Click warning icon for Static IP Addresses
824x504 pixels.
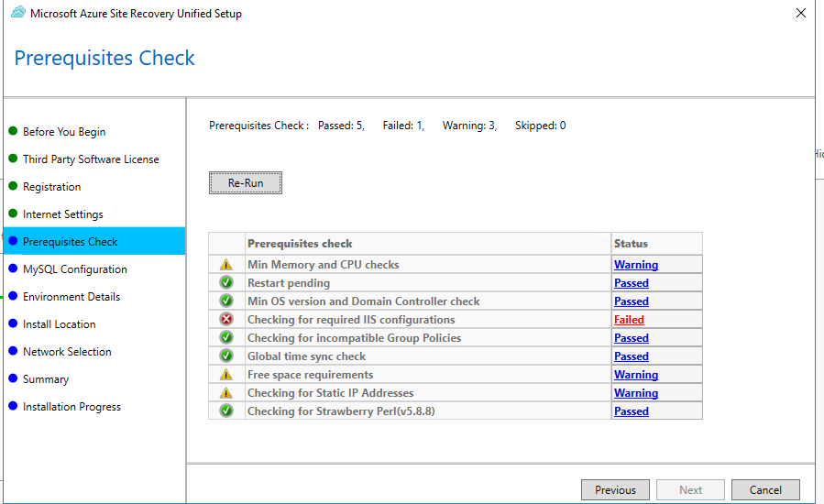point(226,392)
